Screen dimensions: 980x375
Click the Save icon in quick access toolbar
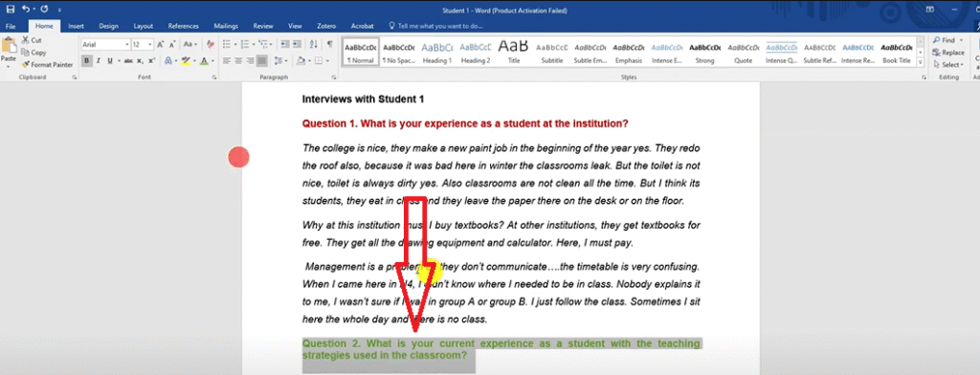click(x=10, y=10)
